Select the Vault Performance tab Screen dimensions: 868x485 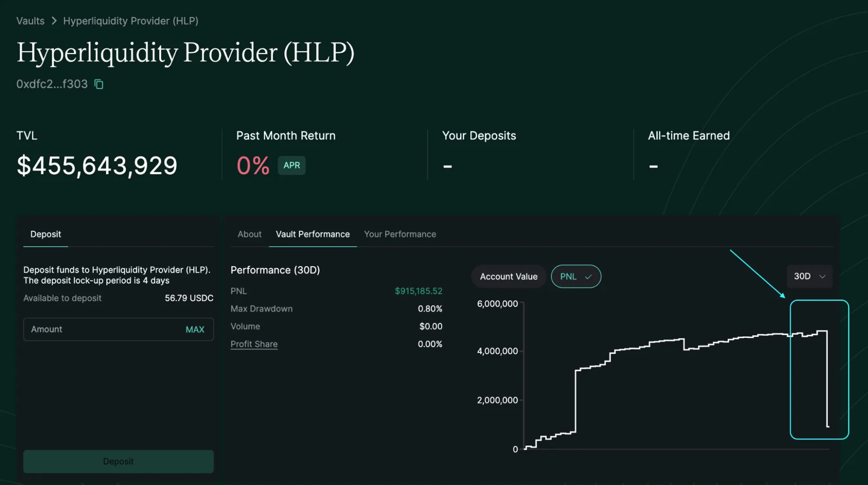(x=313, y=234)
